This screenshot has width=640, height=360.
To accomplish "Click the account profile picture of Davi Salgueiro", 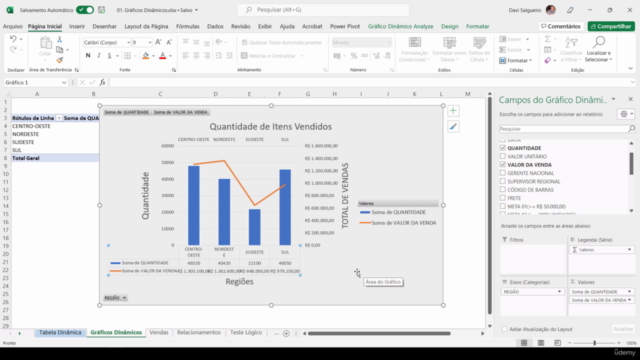I will coord(551,10).
